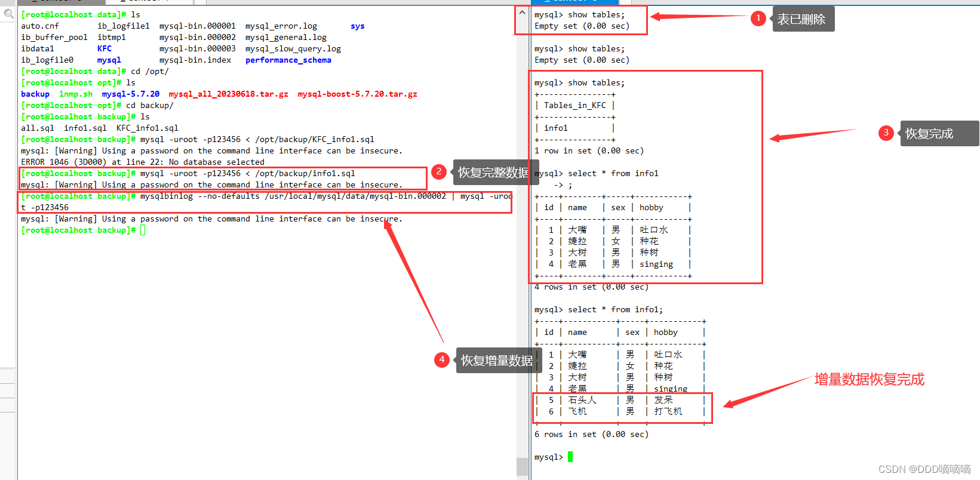The width and height of the screenshot is (980, 480).
Task: Click the performance_schema directory name
Action: point(288,60)
